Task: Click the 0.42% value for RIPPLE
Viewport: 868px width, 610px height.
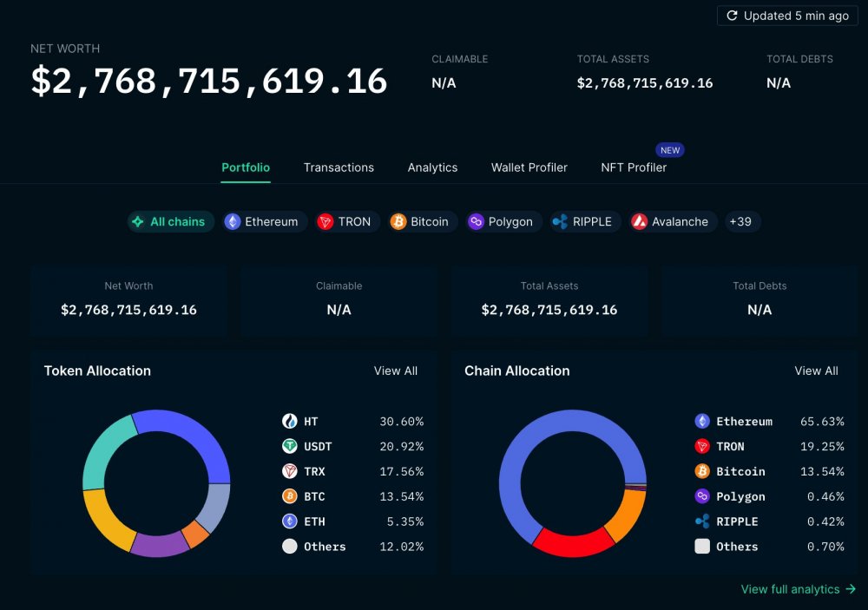Action: (825, 521)
